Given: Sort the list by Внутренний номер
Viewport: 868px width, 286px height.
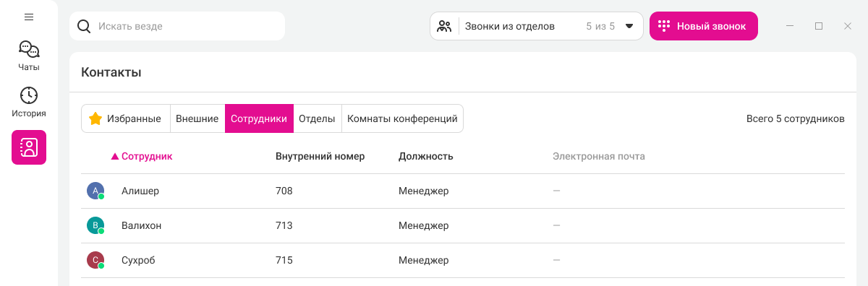Looking at the screenshot, I should pyautogui.click(x=320, y=156).
